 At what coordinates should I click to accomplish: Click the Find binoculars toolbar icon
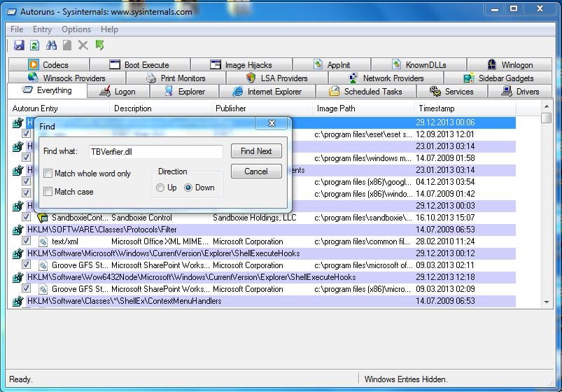[x=51, y=45]
